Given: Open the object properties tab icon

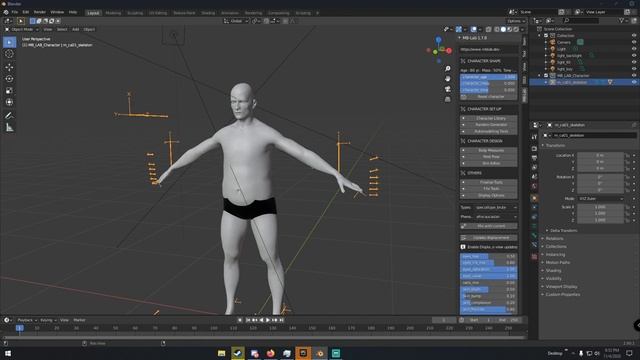Looking at the screenshot, I should click(x=534, y=198).
